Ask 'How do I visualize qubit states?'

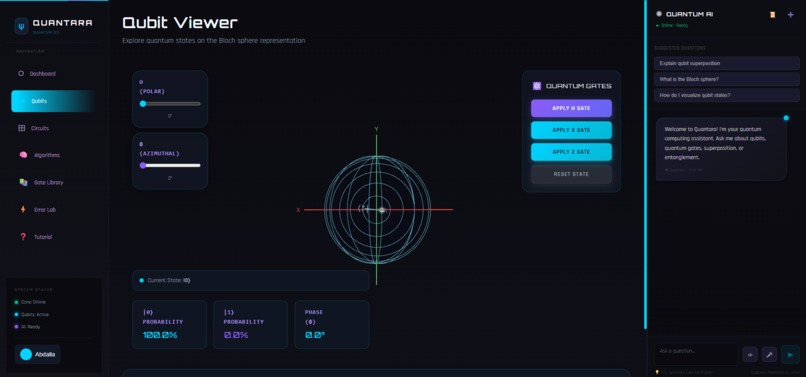coord(726,95)
